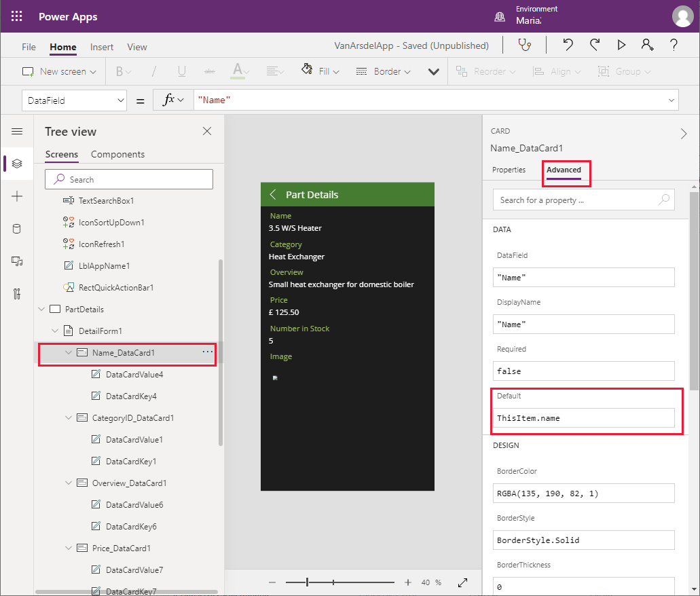Expand more ribbon commands chevron
The width and height of the screenshot is (700, 596).
[x=433, y=71]
